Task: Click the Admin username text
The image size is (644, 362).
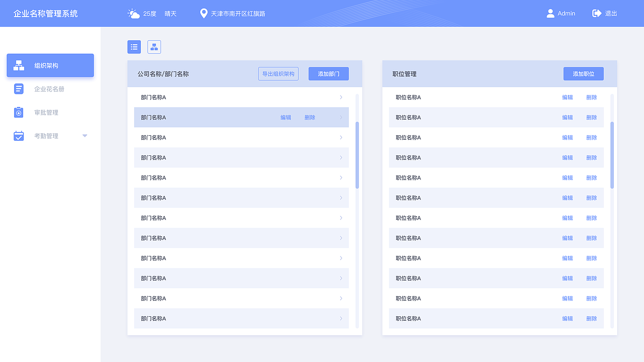Action: coord(567,14)
